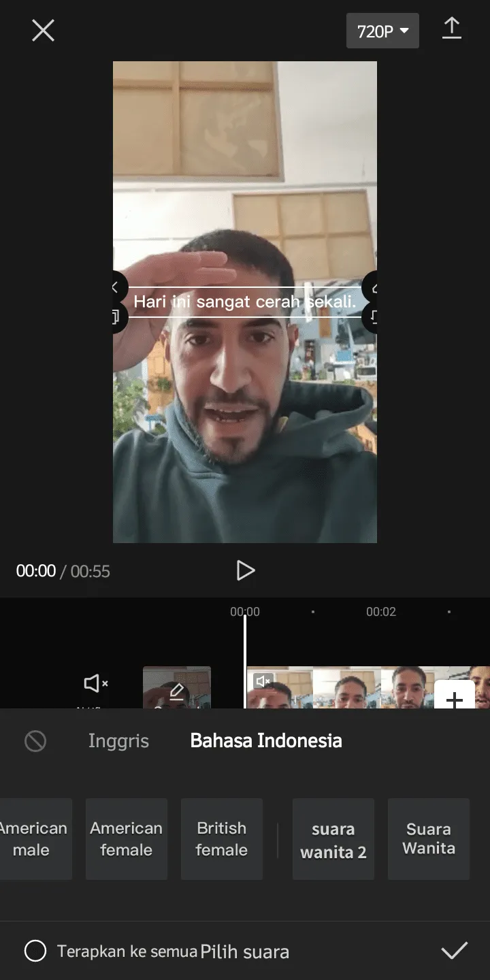Switch to the Inggris language tab
This screenshot has width=490, height=980.
[x=118, y=740]
